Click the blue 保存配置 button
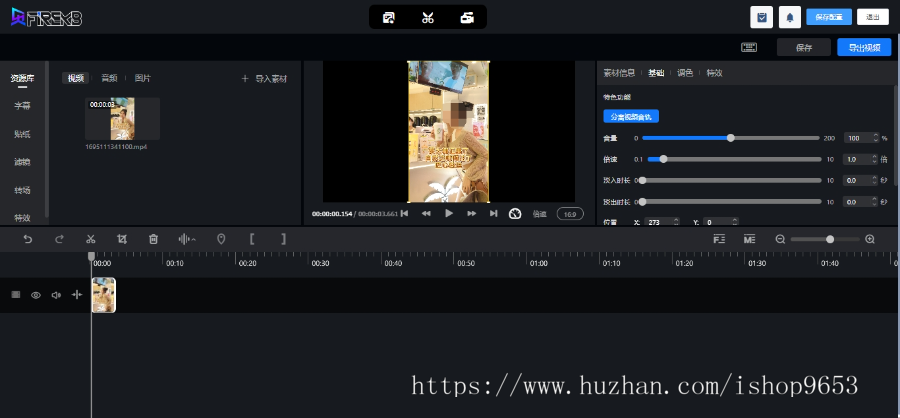The height and width of the screenshot is (418, 900). click(828, 17)
